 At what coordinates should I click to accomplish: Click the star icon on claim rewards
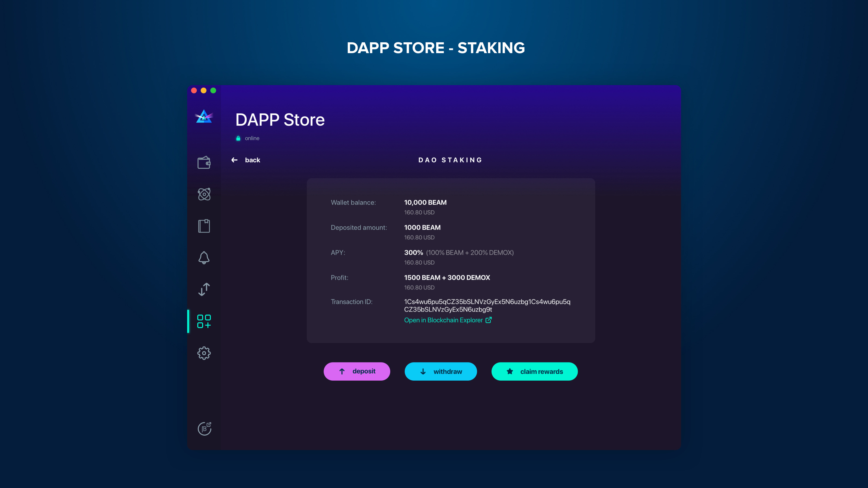509,371
